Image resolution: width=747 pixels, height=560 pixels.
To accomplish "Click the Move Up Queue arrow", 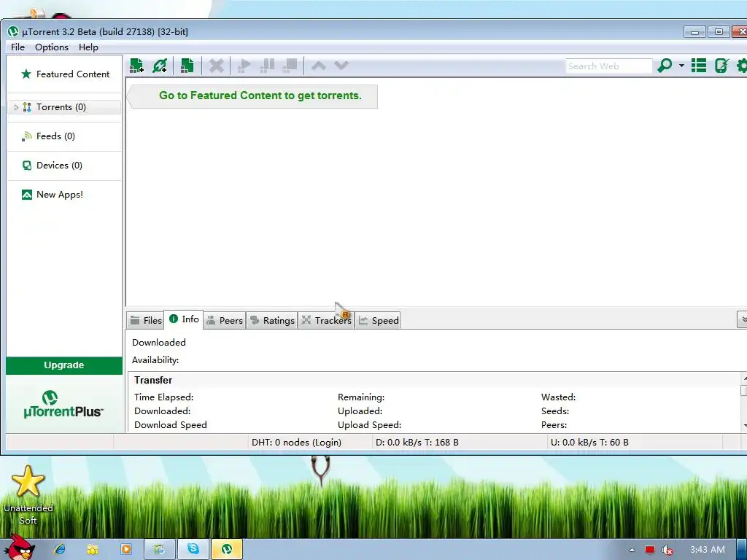I will [x=319, y=66].
